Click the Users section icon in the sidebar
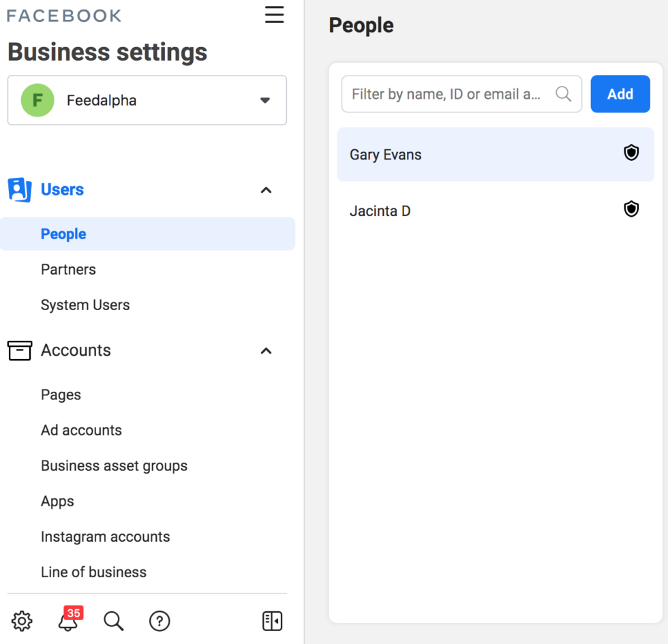 (19, 189)
